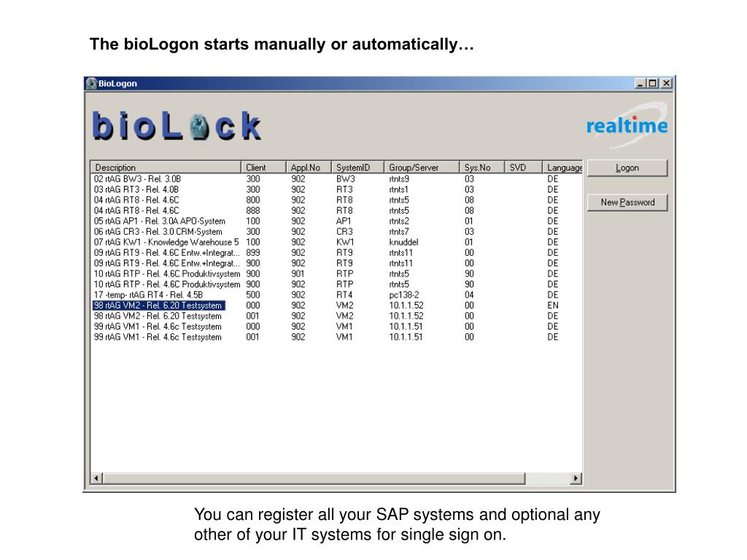Click the SVD column header
Screen dimensions: 747x560
tap(523, 168)
